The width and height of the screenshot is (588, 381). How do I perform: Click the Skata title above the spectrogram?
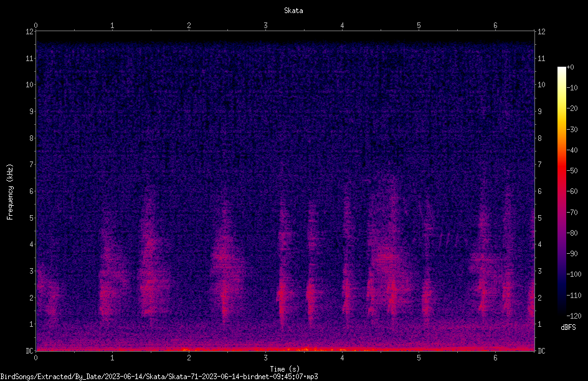[293, 11]
